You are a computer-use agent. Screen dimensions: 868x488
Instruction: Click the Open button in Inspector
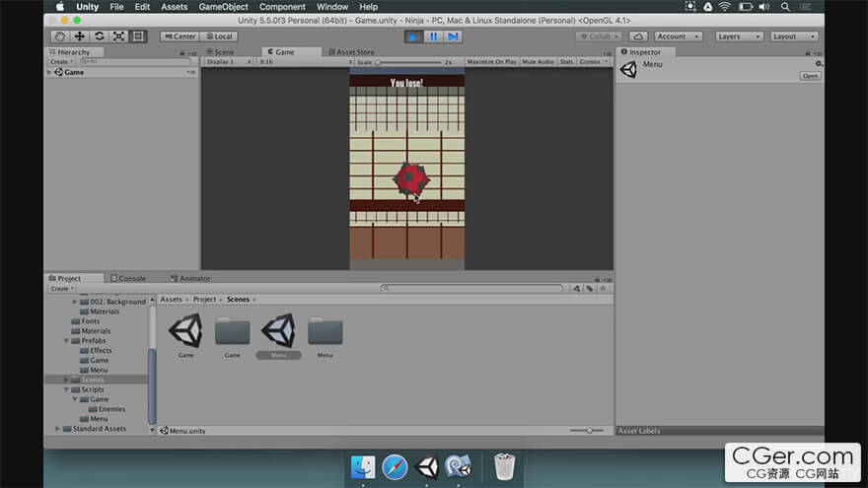810,76
